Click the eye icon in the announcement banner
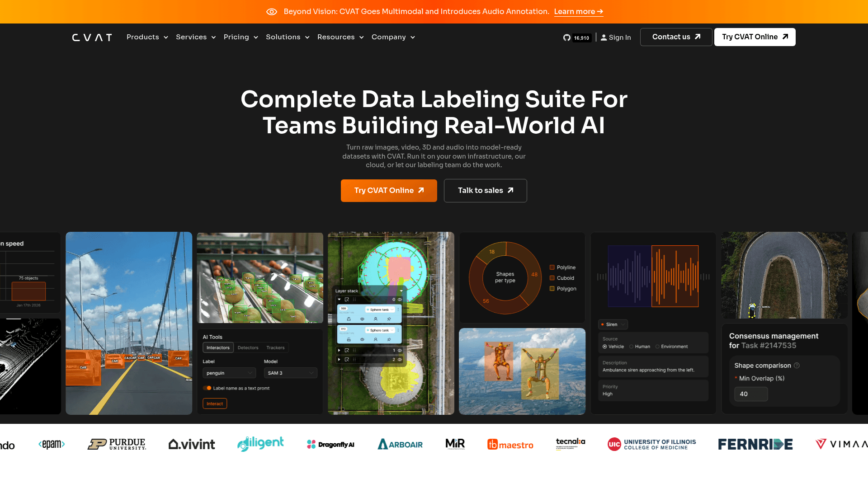The image size is (868, 488). [271, 12]
